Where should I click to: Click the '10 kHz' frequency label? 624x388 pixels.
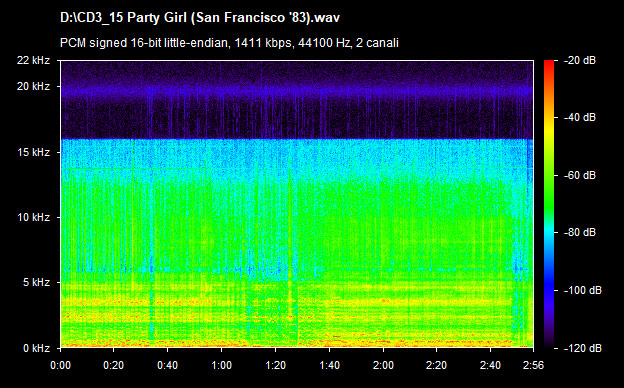point(33,217)
